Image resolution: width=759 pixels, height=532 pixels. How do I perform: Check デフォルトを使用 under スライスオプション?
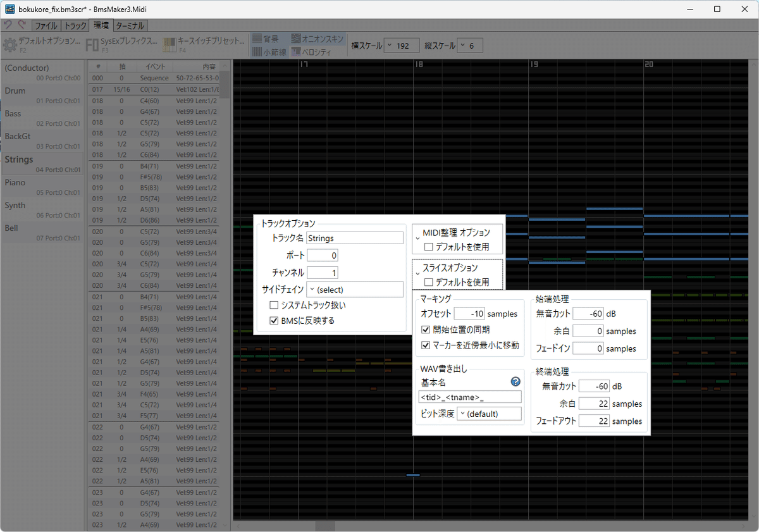[x=429, y=282]
